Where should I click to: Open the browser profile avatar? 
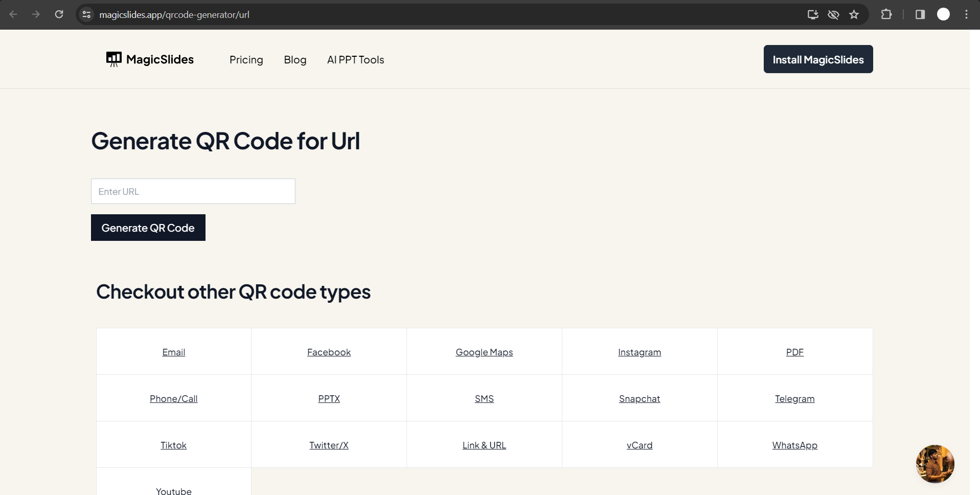943,14
